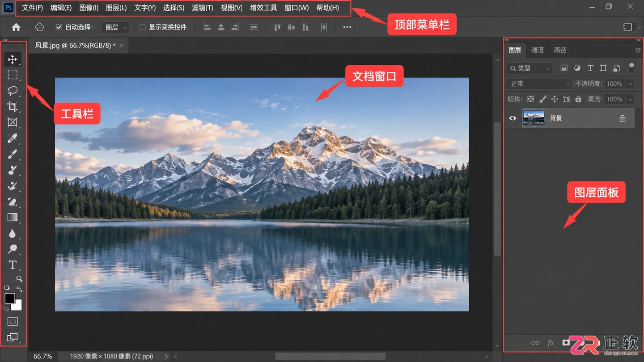Screen dimensions: 644x362
Task: Filter layers by pixel layers icon
Action: [564, 68]
